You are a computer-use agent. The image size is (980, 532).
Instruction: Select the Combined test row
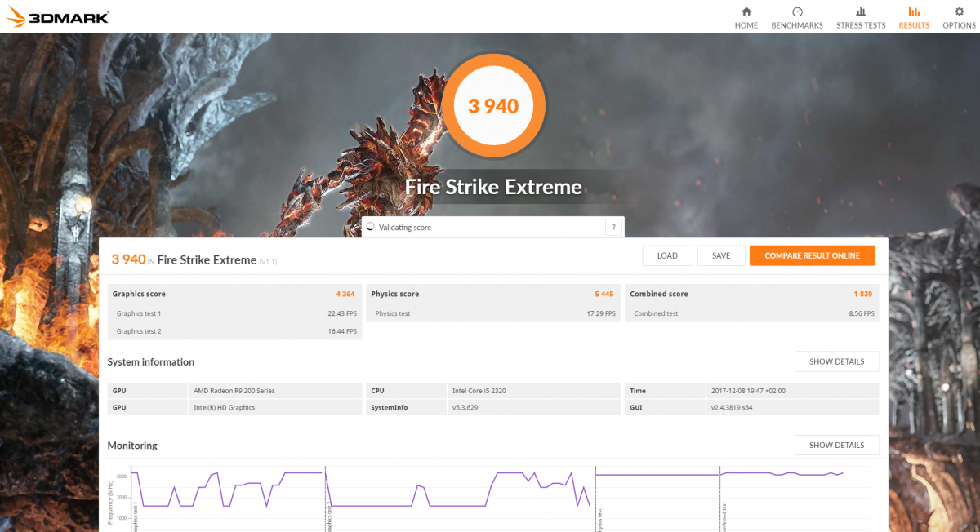[x=752, y=313]
